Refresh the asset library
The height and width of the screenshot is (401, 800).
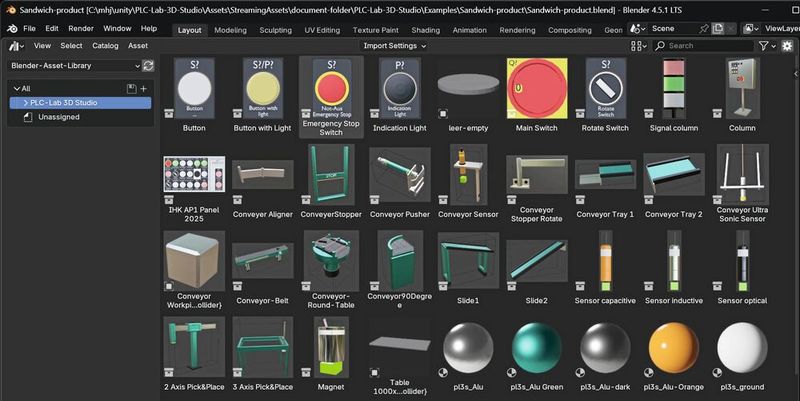[148, 65]
